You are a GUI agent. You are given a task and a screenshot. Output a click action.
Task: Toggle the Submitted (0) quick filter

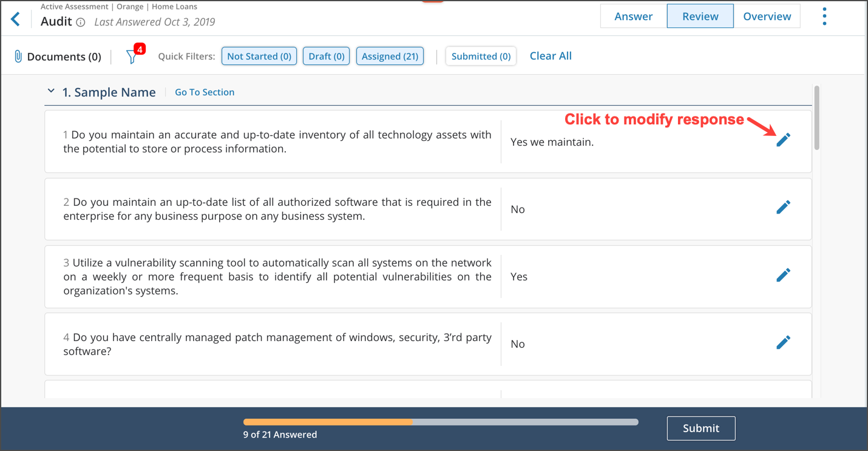click(481, 56)
